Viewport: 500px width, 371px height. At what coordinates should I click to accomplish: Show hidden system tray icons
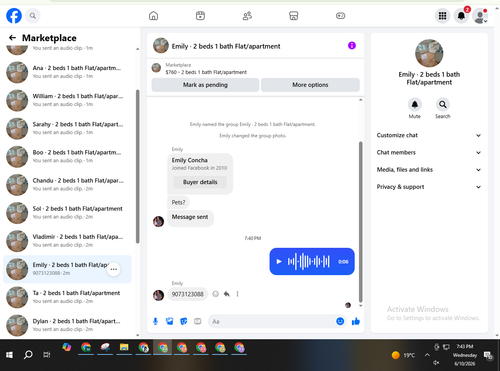[427, 355]
